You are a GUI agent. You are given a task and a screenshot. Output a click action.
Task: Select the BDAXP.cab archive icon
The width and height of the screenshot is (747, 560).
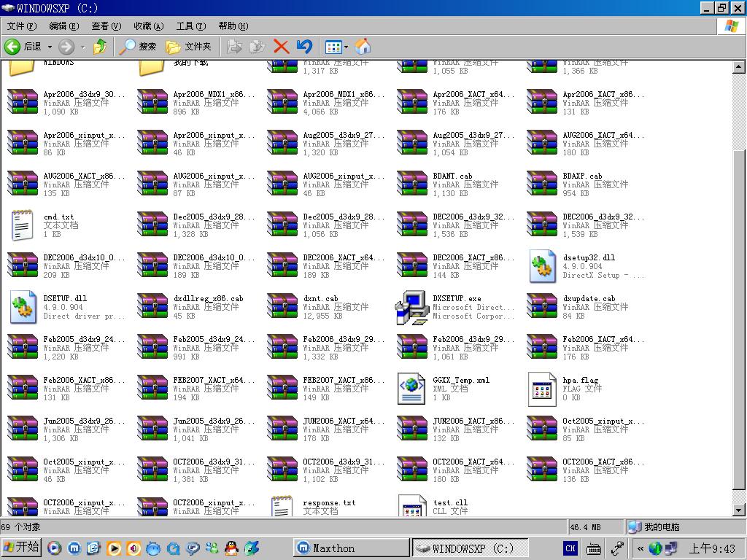[x=542, y=184]
